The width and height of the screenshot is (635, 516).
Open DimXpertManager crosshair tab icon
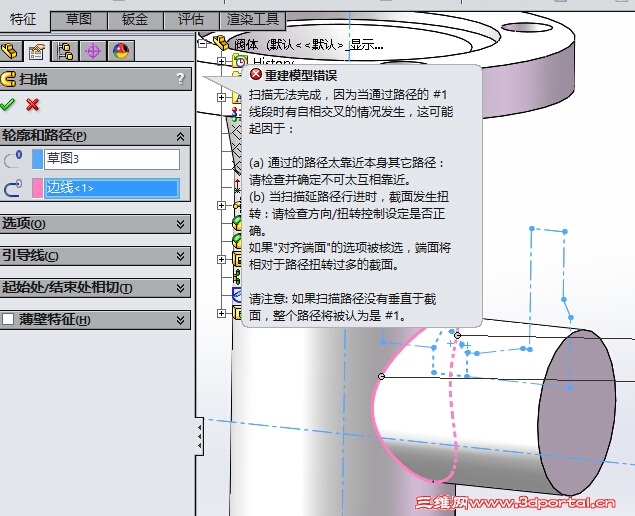tap(93, 51)
